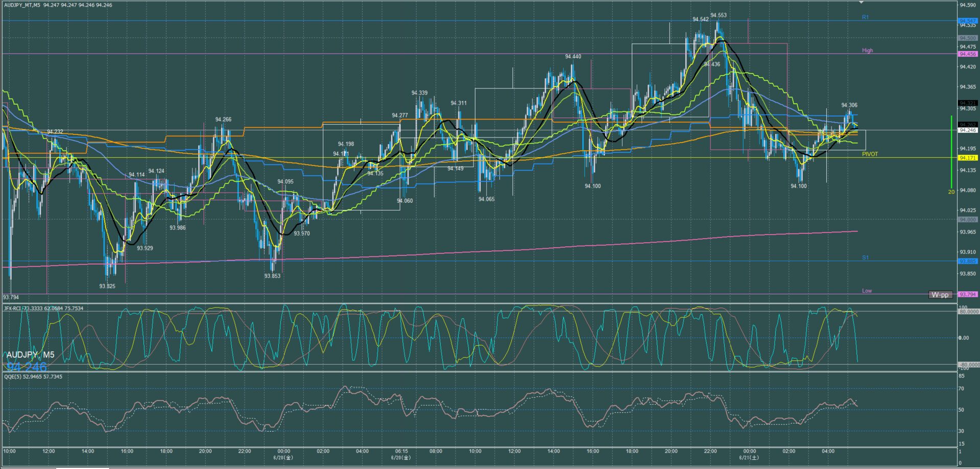Select the S1 pivot line label
The image size is (980, 469).
click(865, 258)
